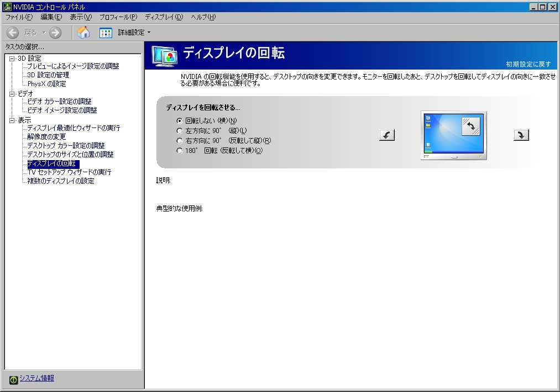Click the monitor preview image
This screenshot has width=560, height=392.
point(453,135)
